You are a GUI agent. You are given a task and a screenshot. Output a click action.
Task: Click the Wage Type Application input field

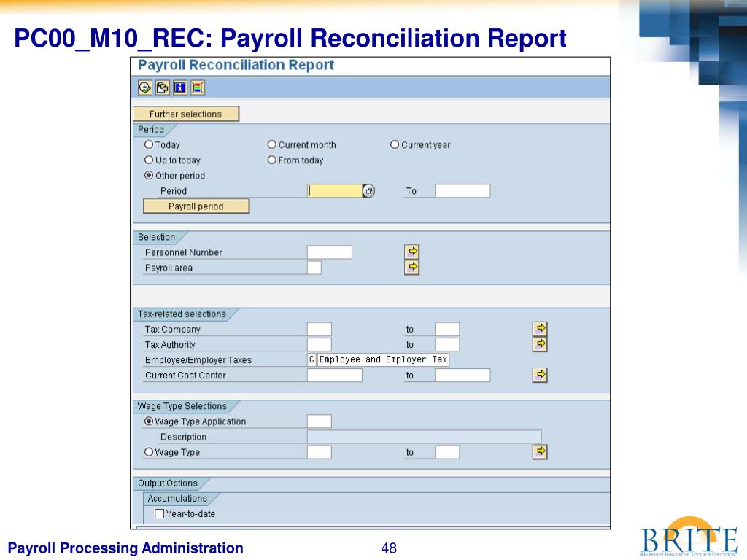coord(320,421)
